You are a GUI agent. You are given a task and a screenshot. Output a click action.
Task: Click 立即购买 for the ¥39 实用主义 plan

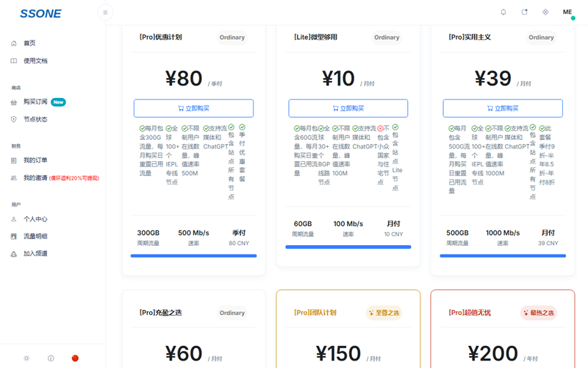503,108
